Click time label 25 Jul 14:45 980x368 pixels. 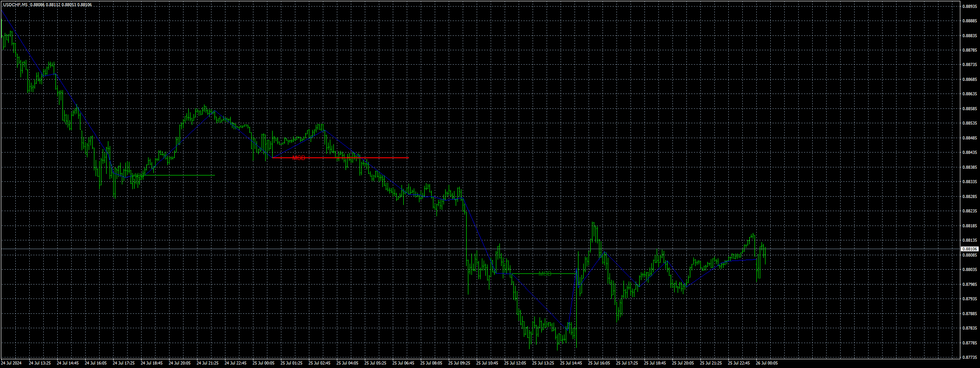[571, 363]
